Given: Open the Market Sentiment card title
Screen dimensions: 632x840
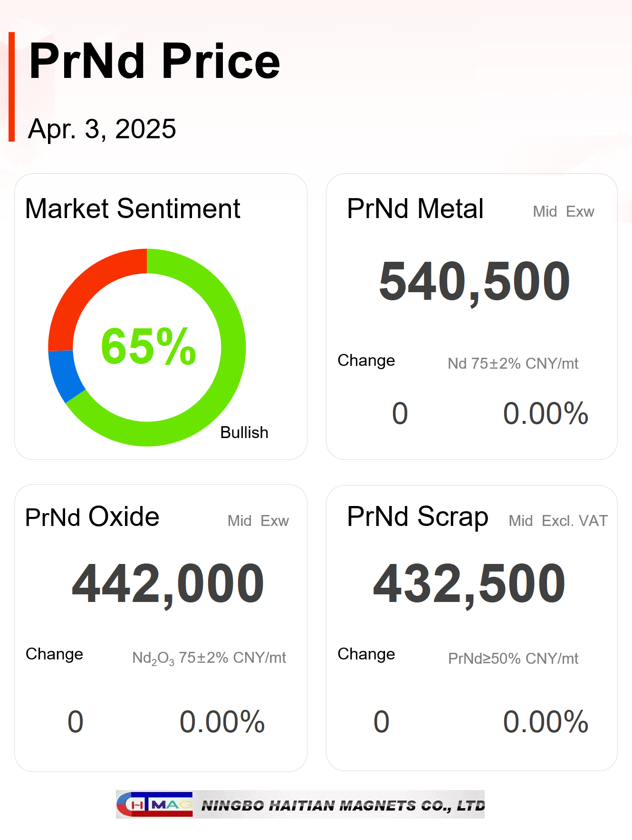Looking at the screenshot, I should click(x=133, y=209).
